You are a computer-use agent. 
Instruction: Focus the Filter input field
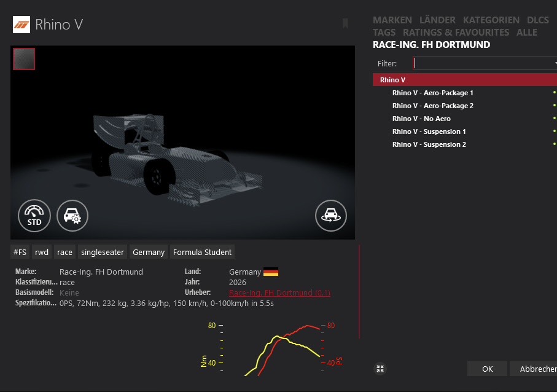(x=485, y=63)
